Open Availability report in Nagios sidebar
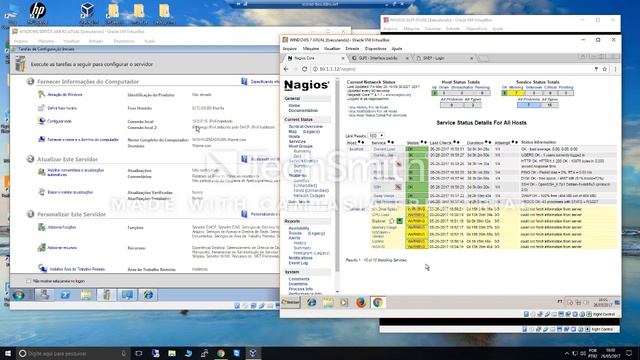Screen dimensions: 640x360 [299, 228]
